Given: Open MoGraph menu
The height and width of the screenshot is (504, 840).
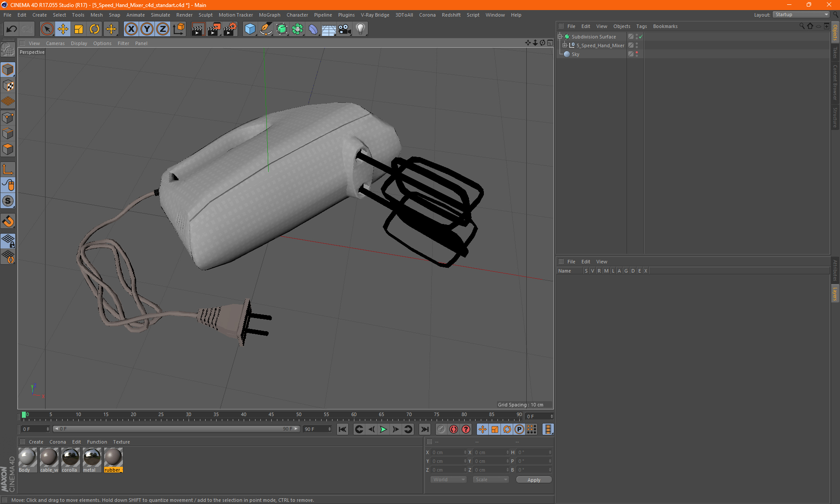Looking at the screenshot, I should click(x=269, y=15).
